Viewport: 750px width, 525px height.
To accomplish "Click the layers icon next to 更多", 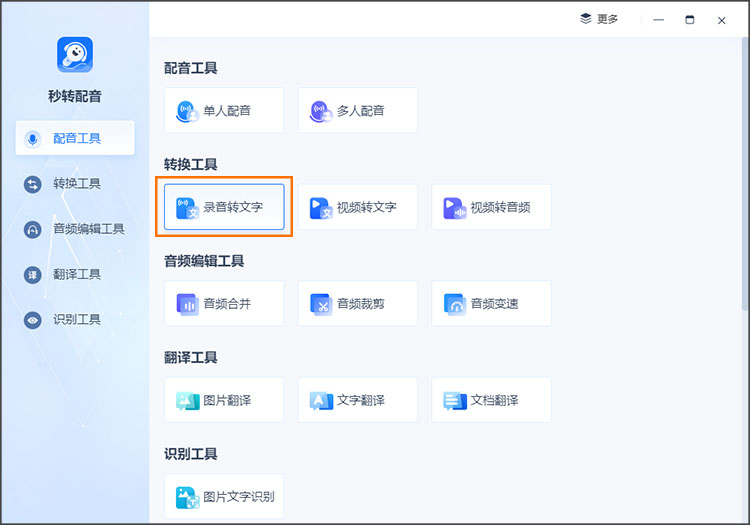I will pyautogui.click(x=586, y=19).
